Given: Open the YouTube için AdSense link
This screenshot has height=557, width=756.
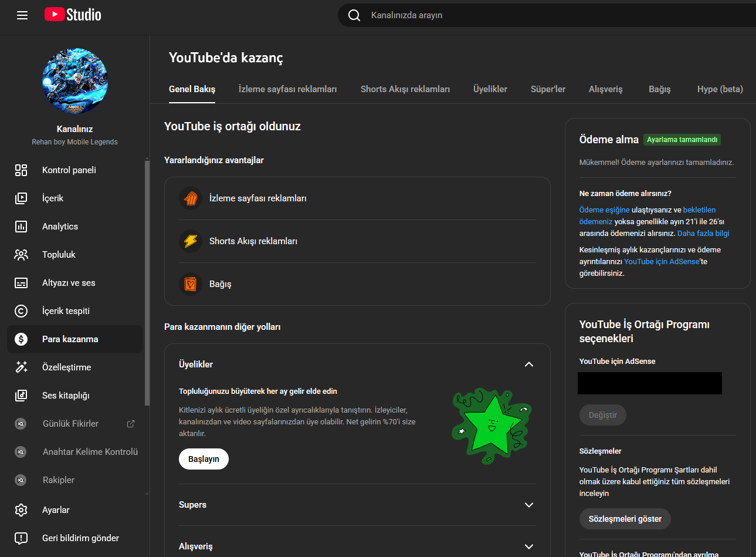Looking at the screenshot, I should [662, 261].
